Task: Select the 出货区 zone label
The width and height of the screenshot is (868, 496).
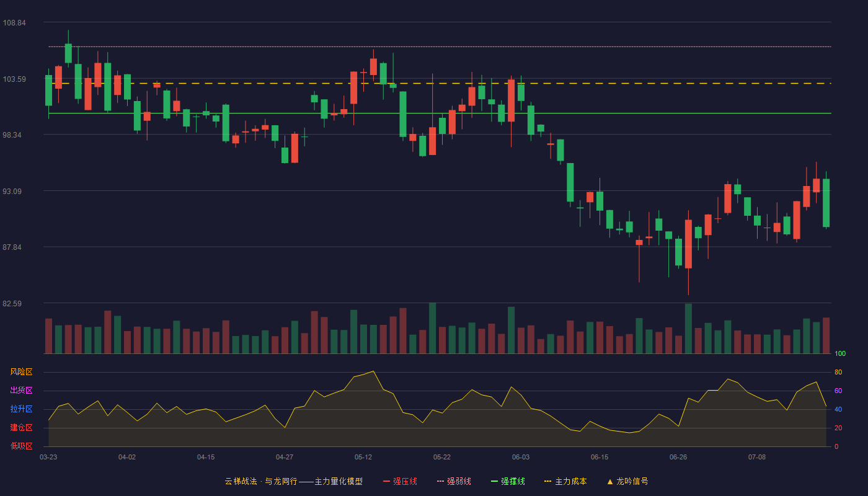Action: pyautogui.click(x=21, y=391)
